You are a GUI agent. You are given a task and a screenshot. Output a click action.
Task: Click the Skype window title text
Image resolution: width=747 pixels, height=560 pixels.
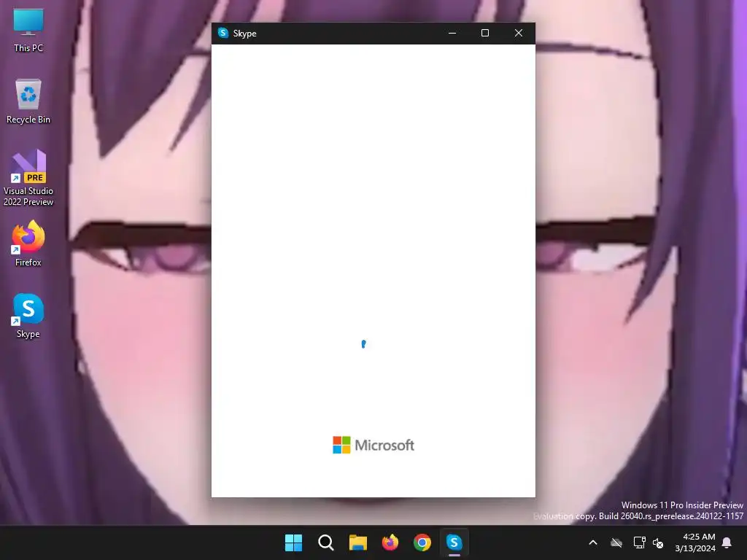tap(245, 34)
